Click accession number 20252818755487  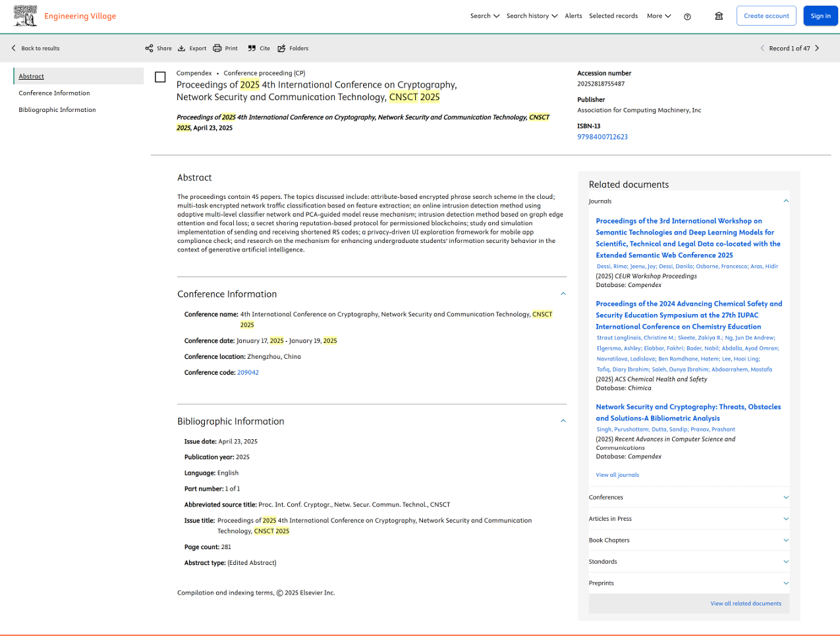[x=601, y=84]
